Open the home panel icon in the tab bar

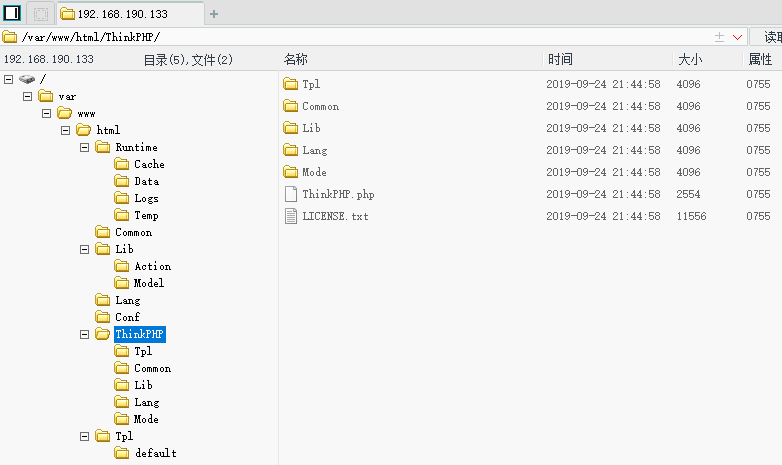[12, 12]
